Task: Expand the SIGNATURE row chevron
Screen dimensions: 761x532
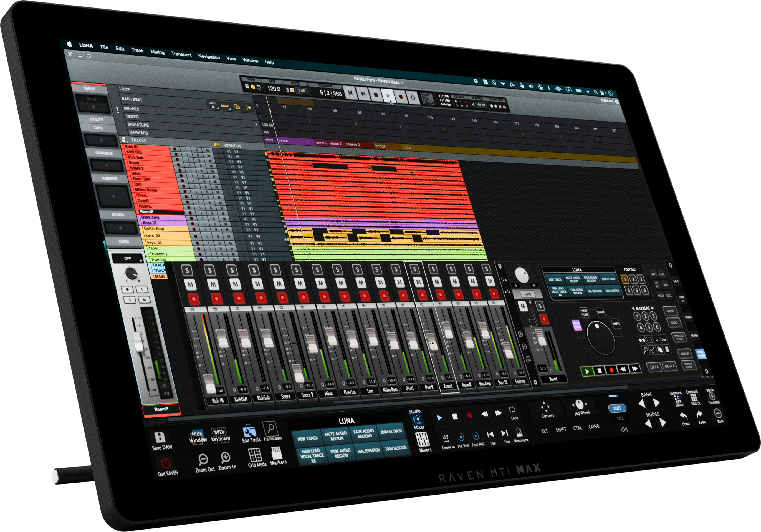Action: [x=256, y=124]
